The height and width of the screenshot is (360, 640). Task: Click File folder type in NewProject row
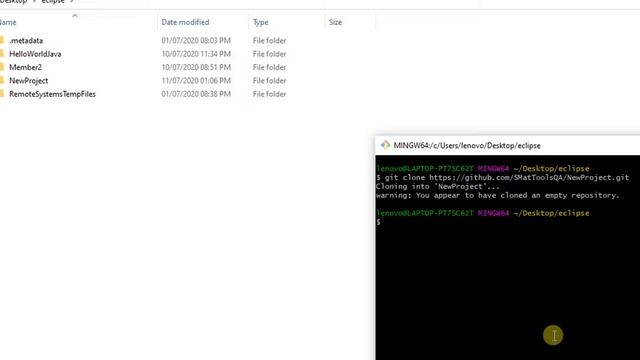coord(269,81)
